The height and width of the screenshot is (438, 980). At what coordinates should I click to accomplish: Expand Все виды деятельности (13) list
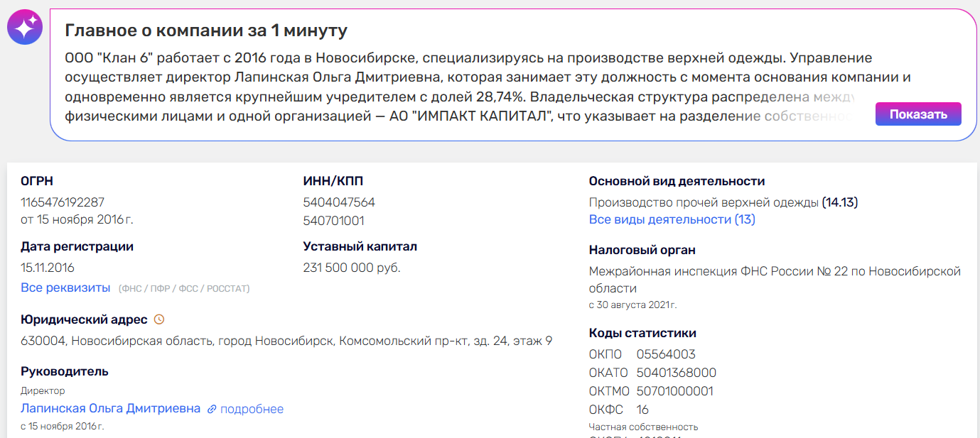click(672, 219)
